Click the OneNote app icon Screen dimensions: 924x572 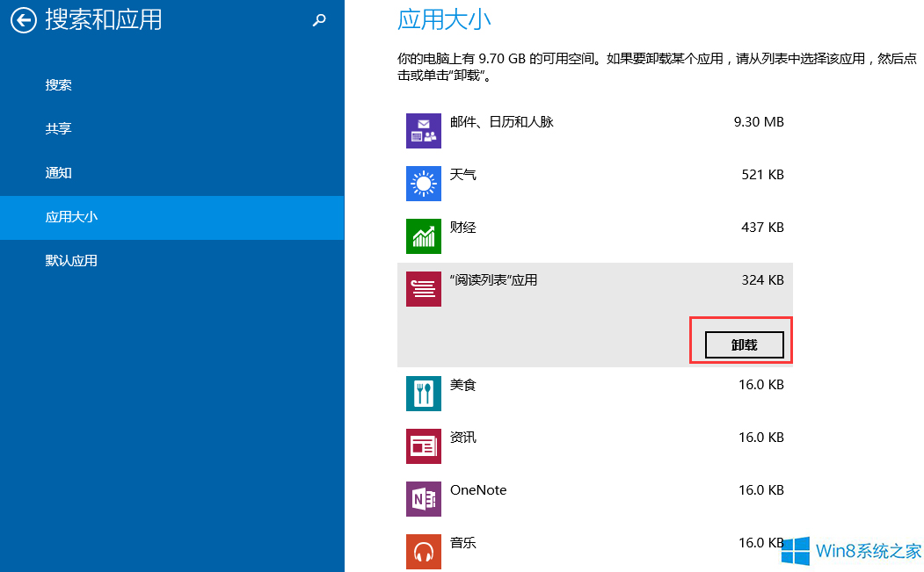tap(423, 498)
